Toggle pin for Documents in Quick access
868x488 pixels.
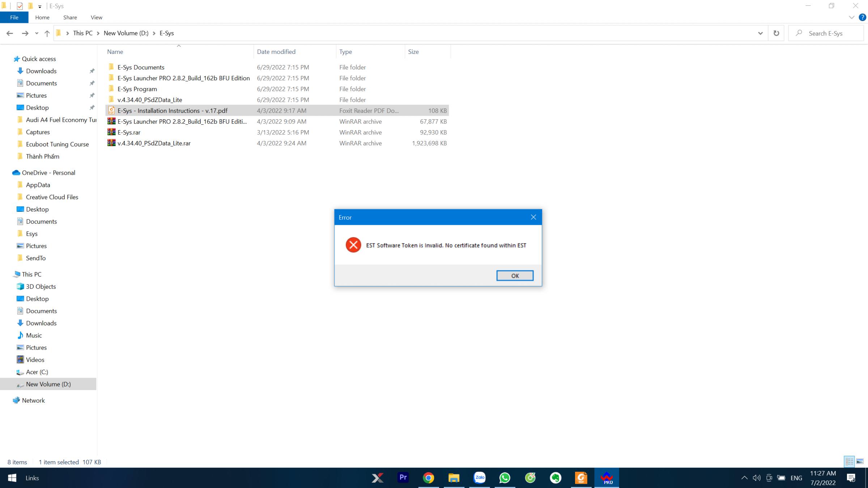coord(92,84)
